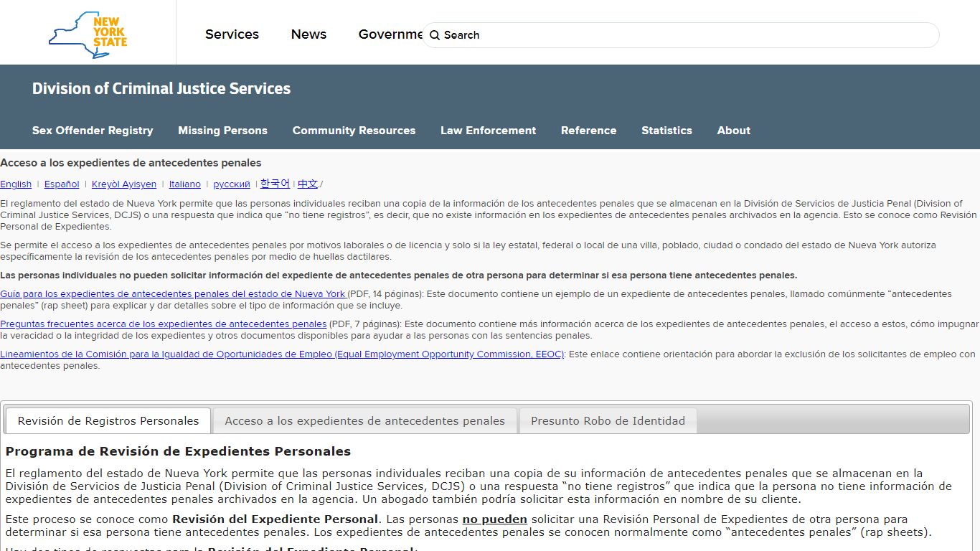This screenshot has width=980, height=551.
Task: Switch language to Español
Action: coord(62,184)
